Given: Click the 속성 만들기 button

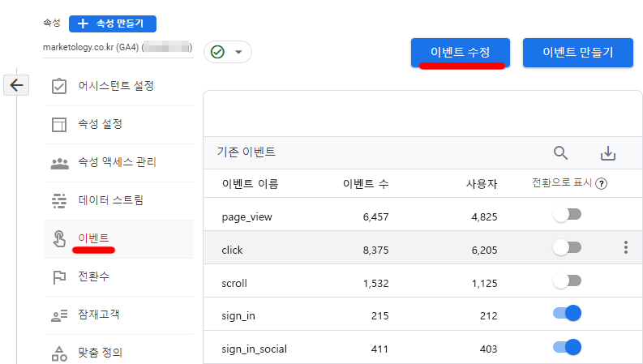Looking at the screenshot, I should point(113,24).
